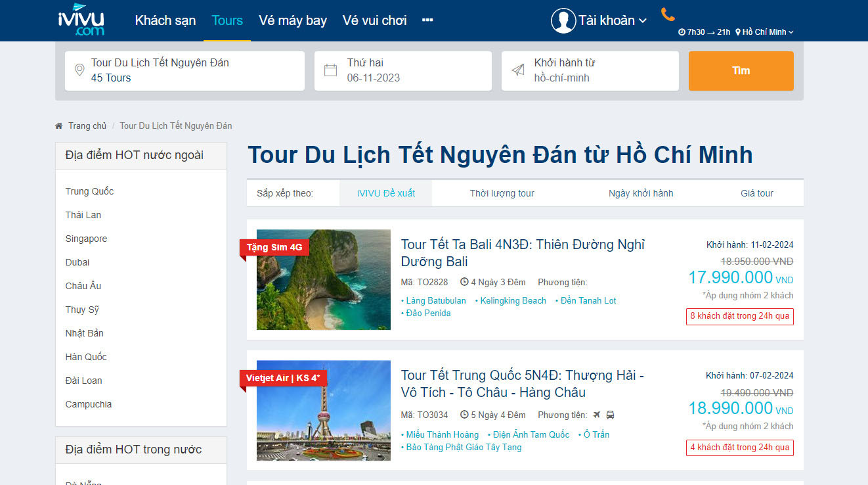Click the orange Tìm search button

pyautogui.click(x=741, y=70)
